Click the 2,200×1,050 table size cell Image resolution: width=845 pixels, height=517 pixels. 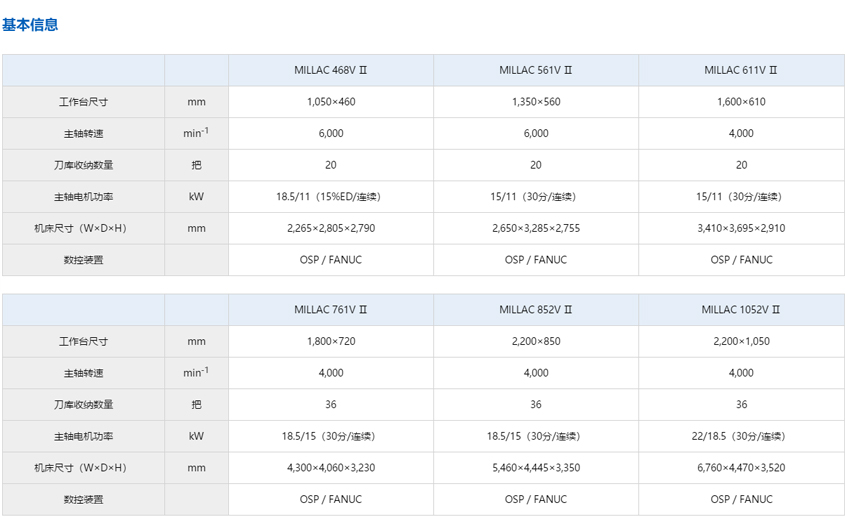coord(741,341)
